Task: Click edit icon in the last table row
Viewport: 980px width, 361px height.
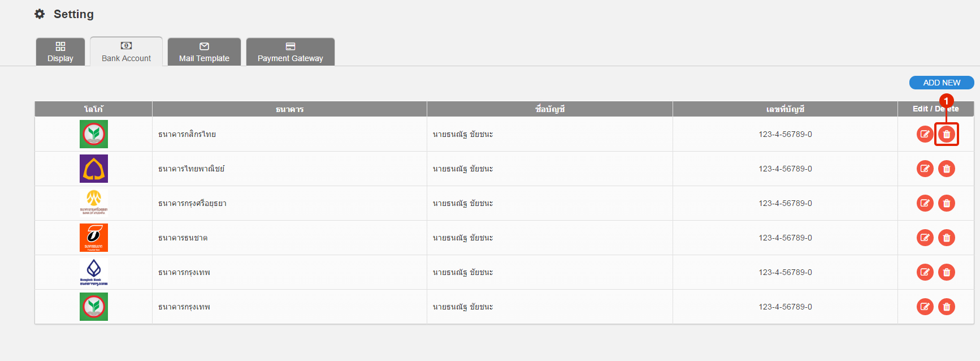Action: [925, 307]
